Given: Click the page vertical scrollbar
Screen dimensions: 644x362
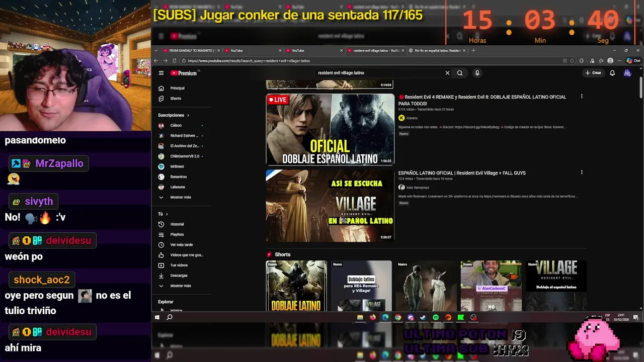Looking at the screenshot, I should coord(641,88).
